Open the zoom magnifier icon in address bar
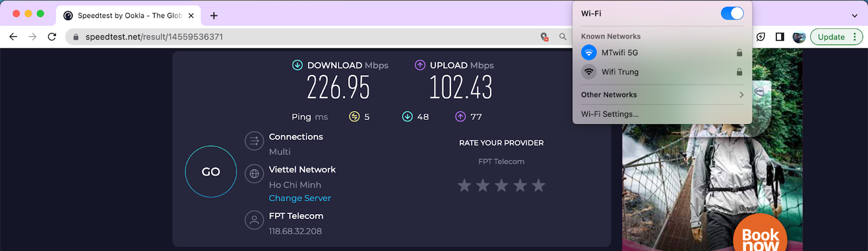Viewport: 868px width, 251px height. point(563,37)
